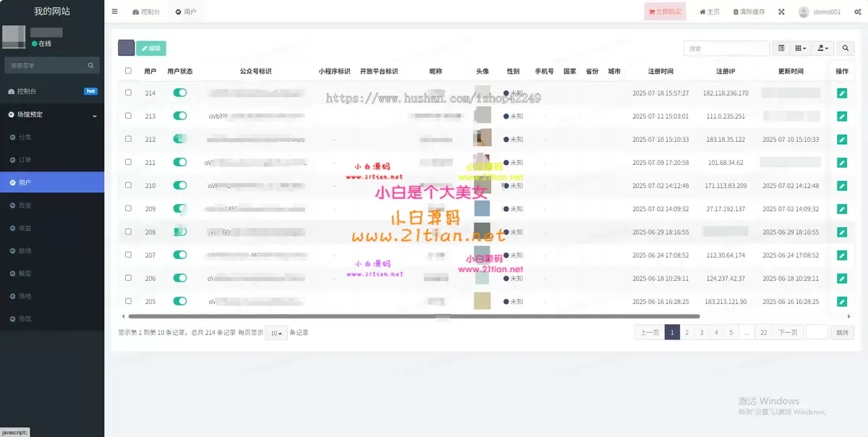Viewport: 868px width, 437px height.
Task: Go to page 3 in pagination
Action: pyautogui.click(x=701, y=331)
